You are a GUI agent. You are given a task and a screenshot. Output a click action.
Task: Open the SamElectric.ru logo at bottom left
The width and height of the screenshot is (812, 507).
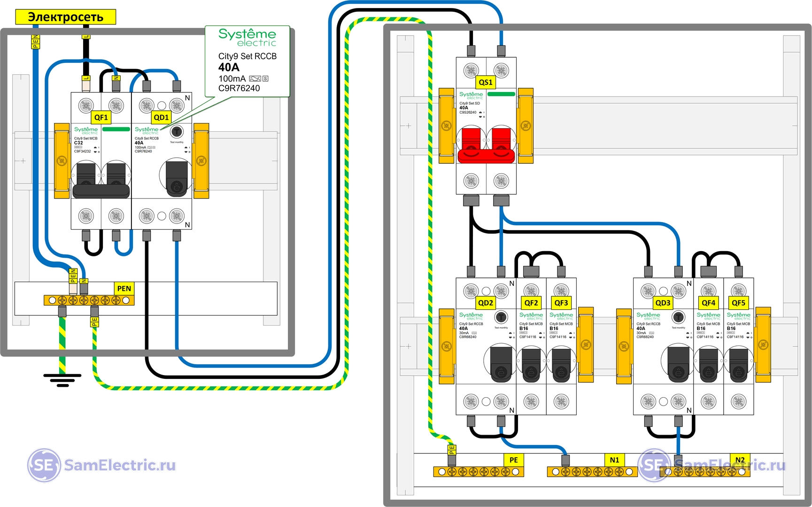(101, 465)
